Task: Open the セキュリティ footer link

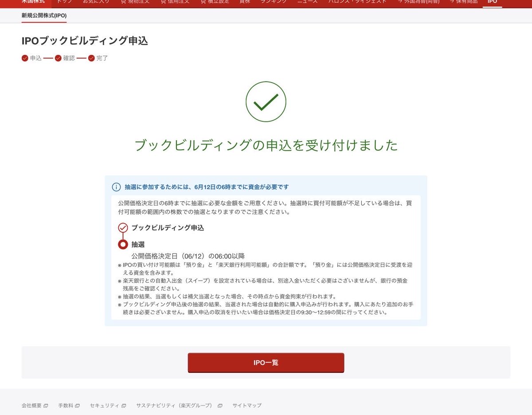Action: tap(108, 405)
